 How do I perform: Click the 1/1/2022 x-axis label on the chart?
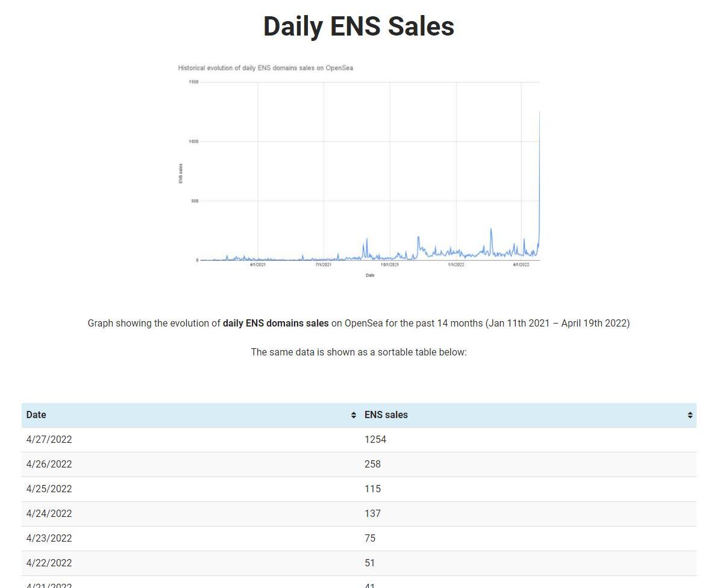pos(456,265)
